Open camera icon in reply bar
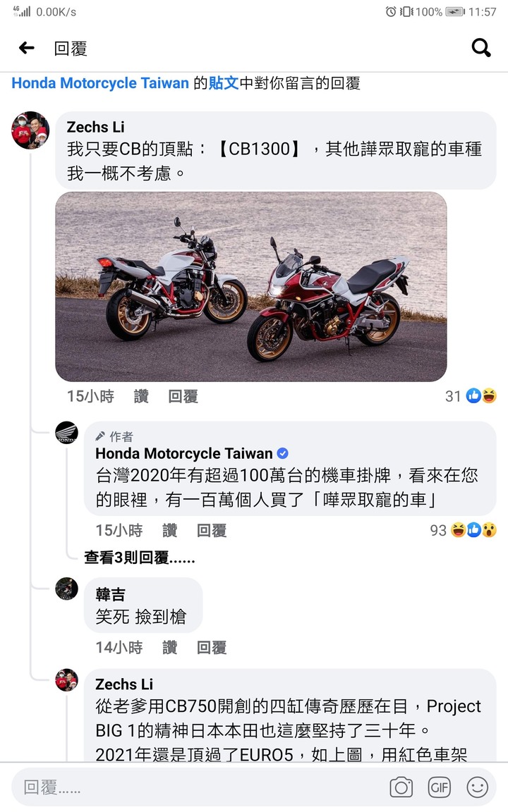 tap(401, 787)
